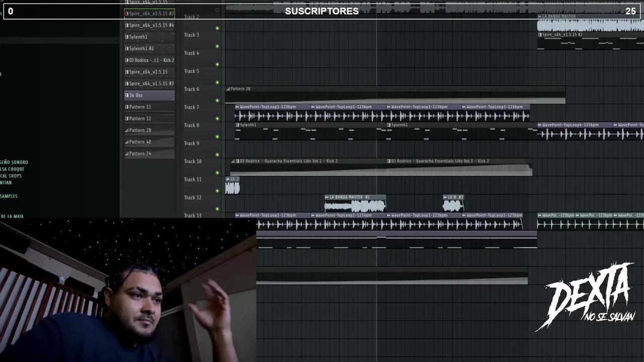This screenshot has height=362, width=644.
Task: Select first DJ Rodricx Kick 2 clip on Track 10
Action: click(x=308, y=167)
